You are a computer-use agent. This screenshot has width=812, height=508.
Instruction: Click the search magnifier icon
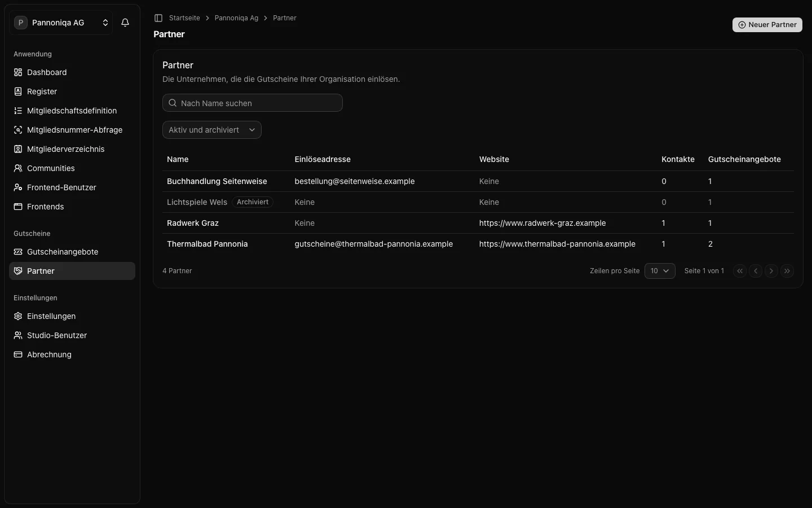[173, 103]
